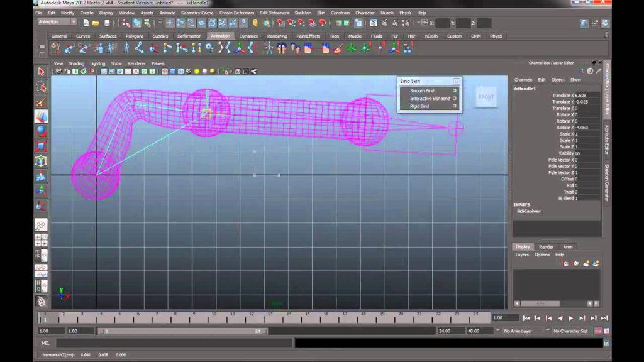Select the Show Manipulator tool
This screenshot has height=362, width=644.
(x=41, y=191)
